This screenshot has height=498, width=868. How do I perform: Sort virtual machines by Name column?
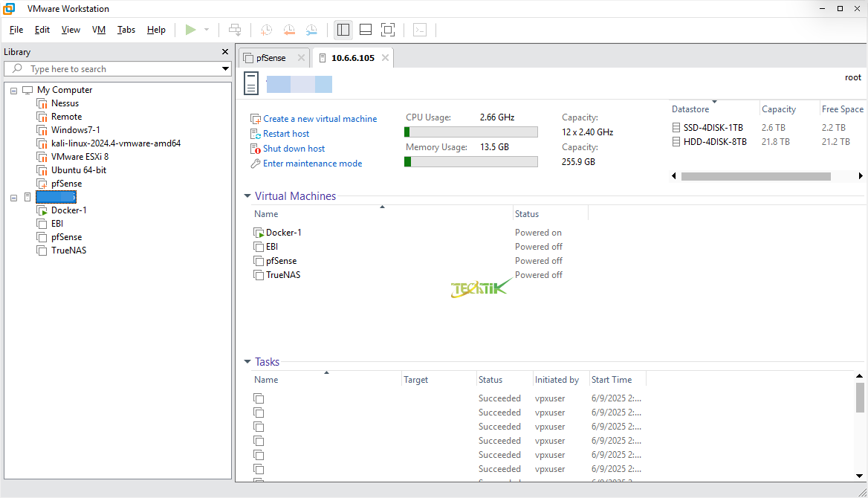tap(266, 214)
